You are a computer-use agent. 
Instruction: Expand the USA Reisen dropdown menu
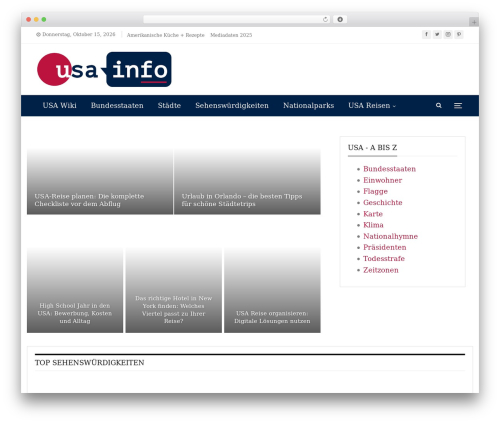pyautogui.click(x=372, y=105)
